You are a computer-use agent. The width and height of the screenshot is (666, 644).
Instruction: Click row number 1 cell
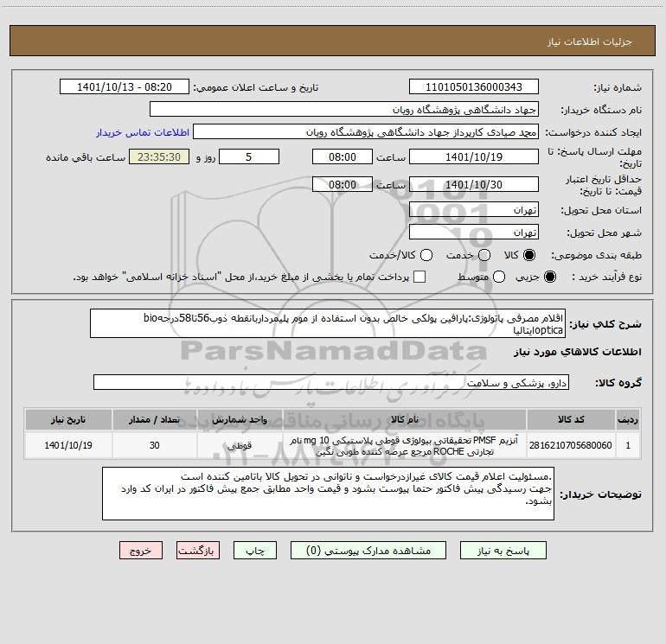tap(628, 445)
